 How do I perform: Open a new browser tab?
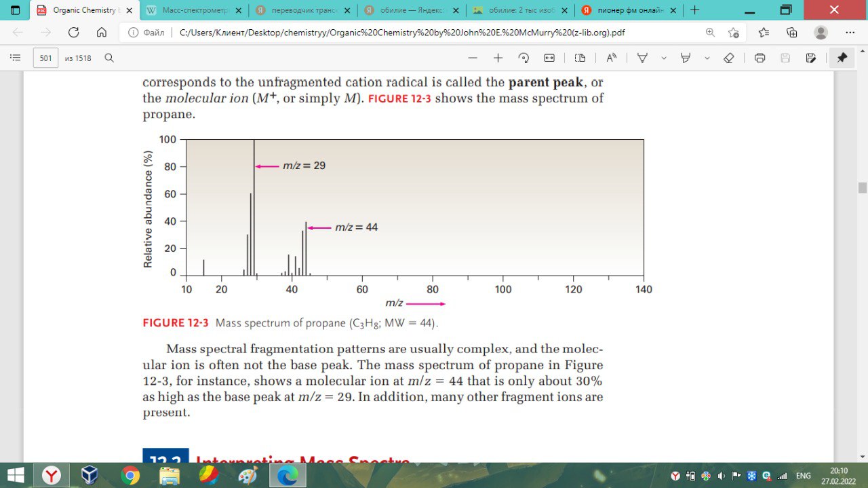pos(694,11)
